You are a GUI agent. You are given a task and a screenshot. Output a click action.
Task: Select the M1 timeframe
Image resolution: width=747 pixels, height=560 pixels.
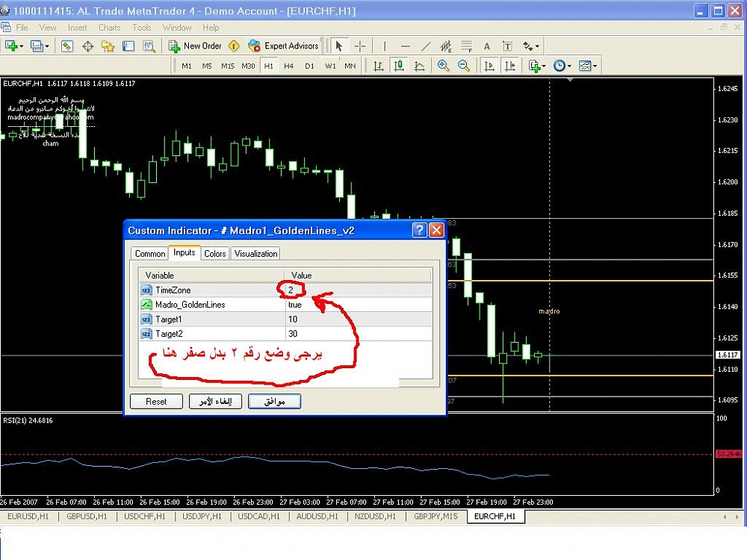(x=186, y=66)
